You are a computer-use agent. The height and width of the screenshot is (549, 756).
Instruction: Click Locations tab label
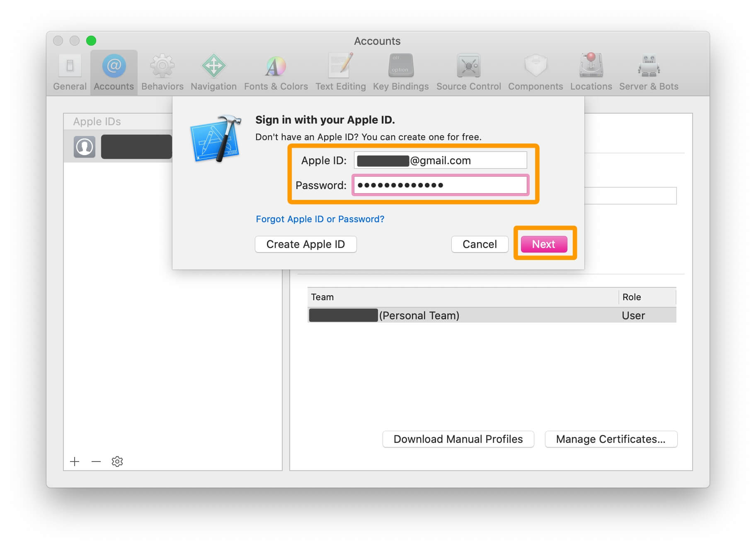tap(591, 86)
